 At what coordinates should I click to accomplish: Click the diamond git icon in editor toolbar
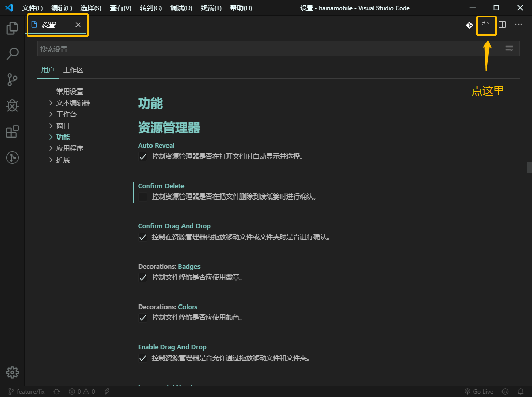point(469,25)
